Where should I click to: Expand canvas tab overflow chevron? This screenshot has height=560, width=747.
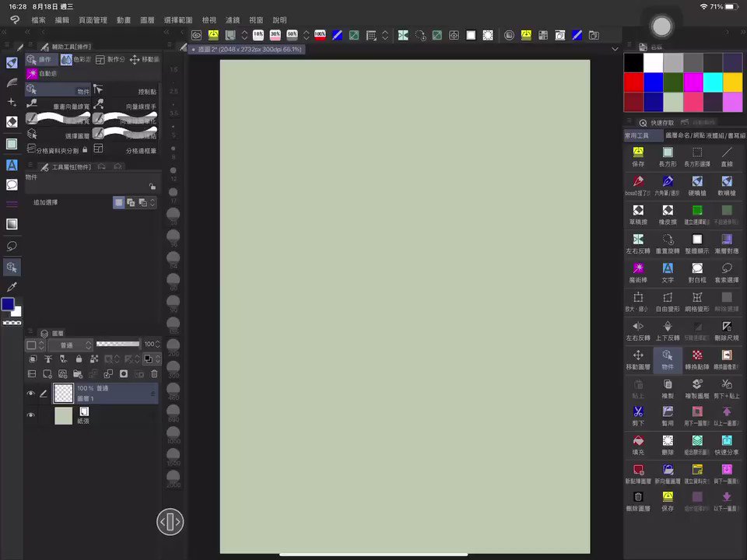tap(615, 49)
